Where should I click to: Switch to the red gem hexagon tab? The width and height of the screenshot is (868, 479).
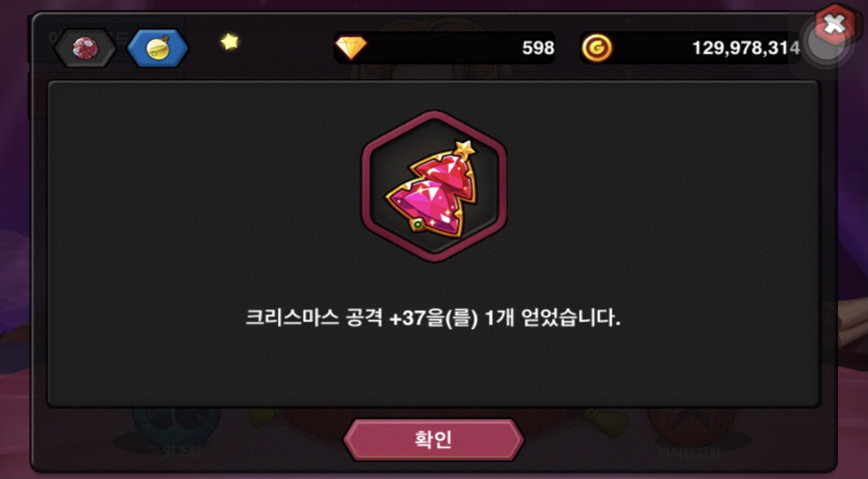point(85,48)
